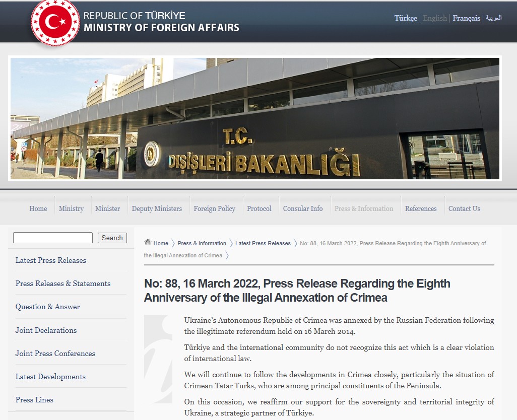517x420 pixels.
Task: Click the breadcrumb home icon
Action: coord(148,242)
